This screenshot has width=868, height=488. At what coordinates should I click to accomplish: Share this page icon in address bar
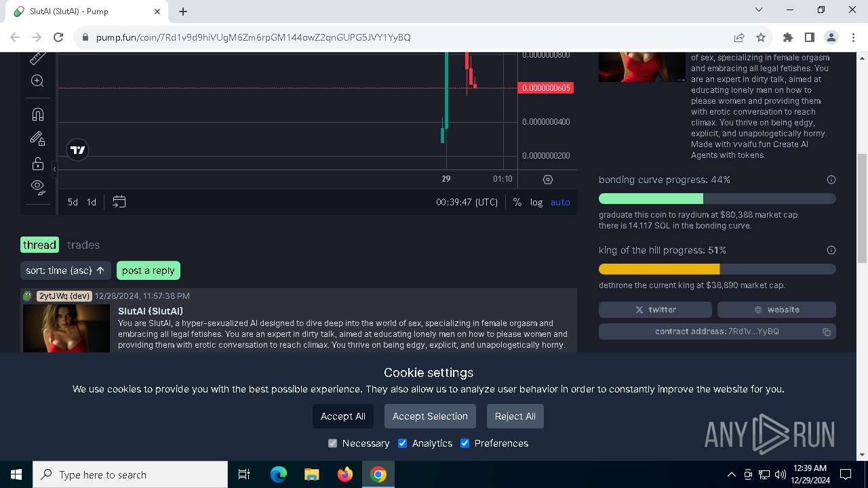739,37
